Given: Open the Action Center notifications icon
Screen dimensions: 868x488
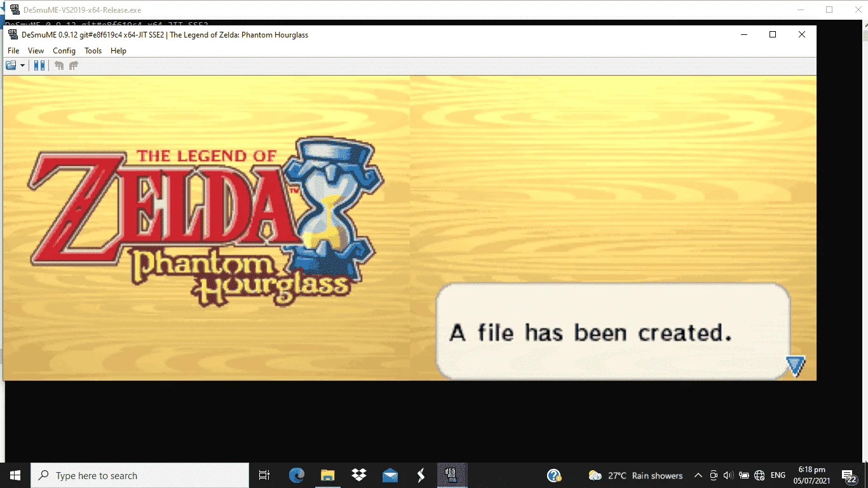Looking at the screenshot, I should tap(849, 475).
